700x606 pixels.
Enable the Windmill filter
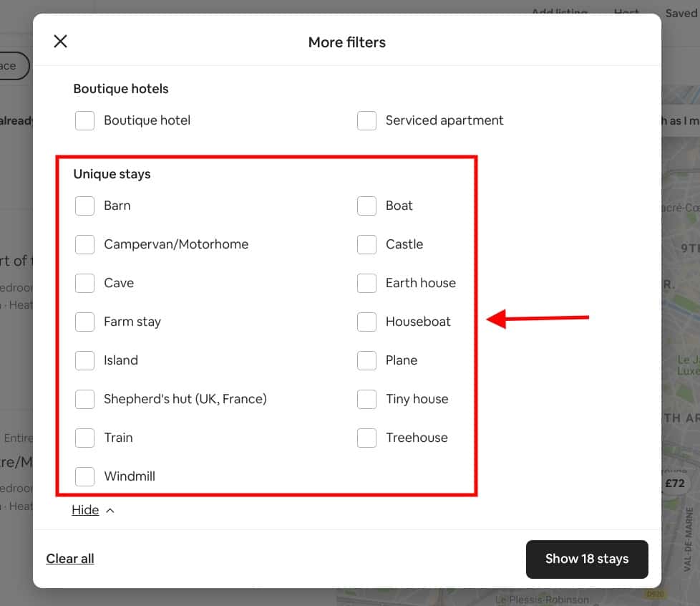tap(84, 476)
